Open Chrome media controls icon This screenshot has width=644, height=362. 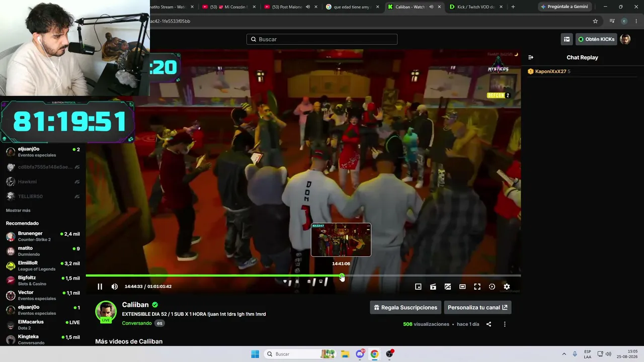(x=612, y=21)
